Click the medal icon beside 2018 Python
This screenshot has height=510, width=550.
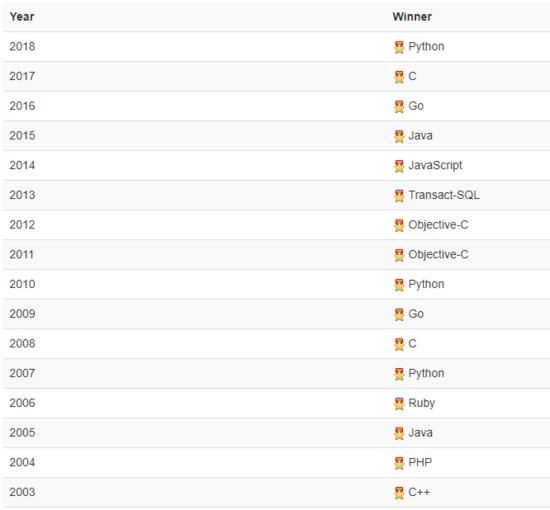(399, 47)
